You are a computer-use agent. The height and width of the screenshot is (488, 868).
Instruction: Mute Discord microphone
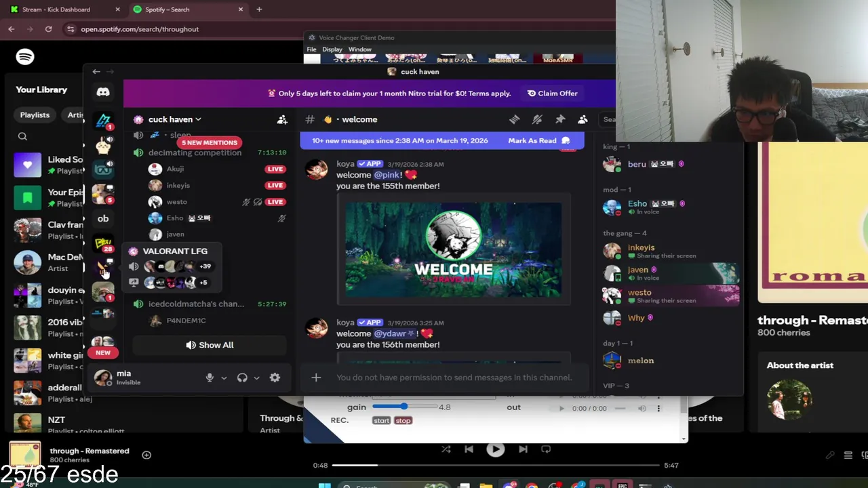[x=210, y=378]
